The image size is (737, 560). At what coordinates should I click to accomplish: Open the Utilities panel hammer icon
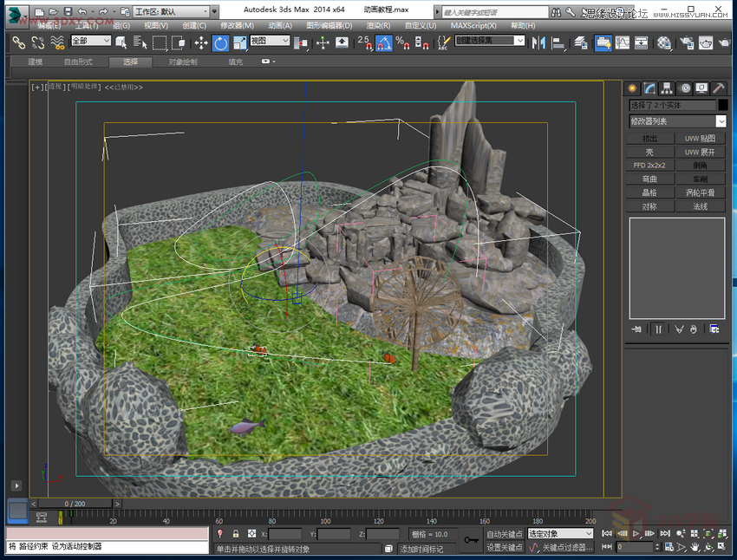pyautogui.click(x=717, y=88)
